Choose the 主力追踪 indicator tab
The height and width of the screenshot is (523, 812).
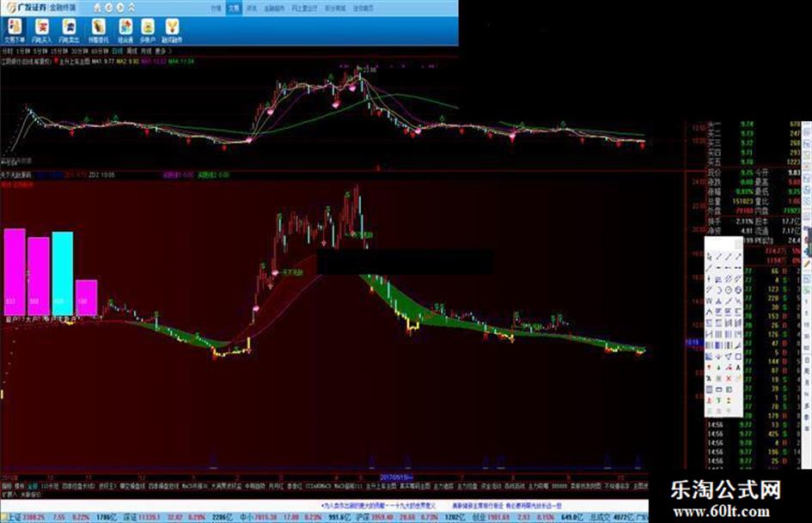pos(443,487)
